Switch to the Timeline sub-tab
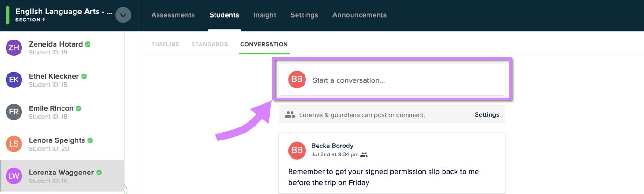The height and width of the screenshot is (194, 644). (x=166, y=44)
